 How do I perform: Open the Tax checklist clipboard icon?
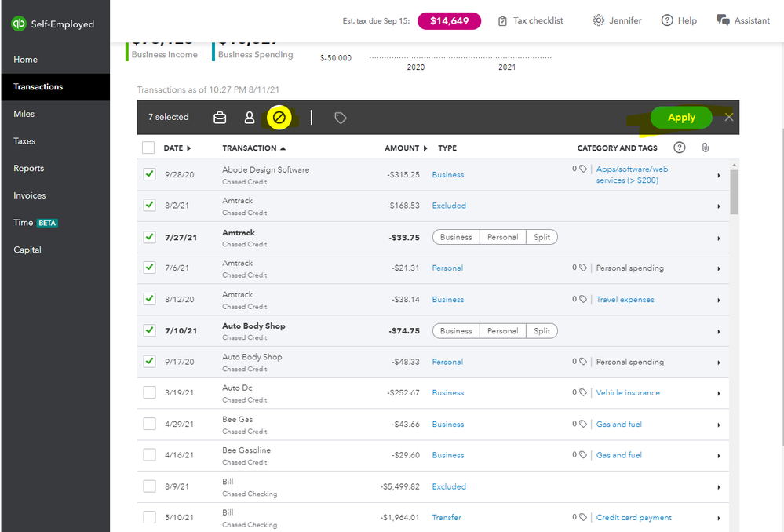(502, 21)
